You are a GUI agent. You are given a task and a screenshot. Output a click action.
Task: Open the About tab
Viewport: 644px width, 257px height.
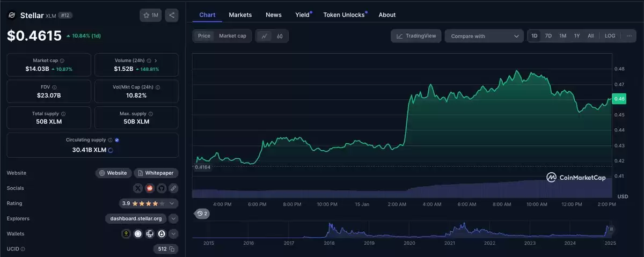[387, 14]
